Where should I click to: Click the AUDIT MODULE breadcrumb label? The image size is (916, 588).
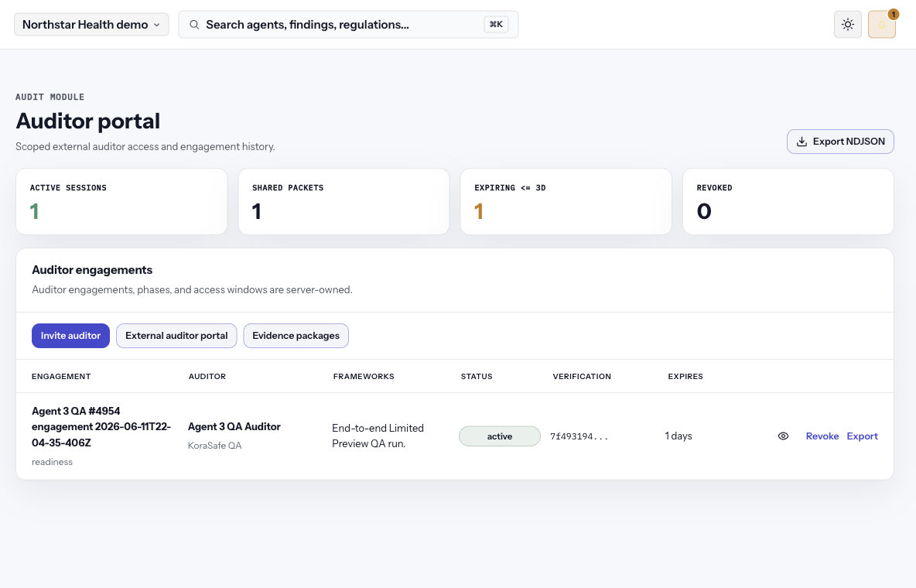coord(50,97)
